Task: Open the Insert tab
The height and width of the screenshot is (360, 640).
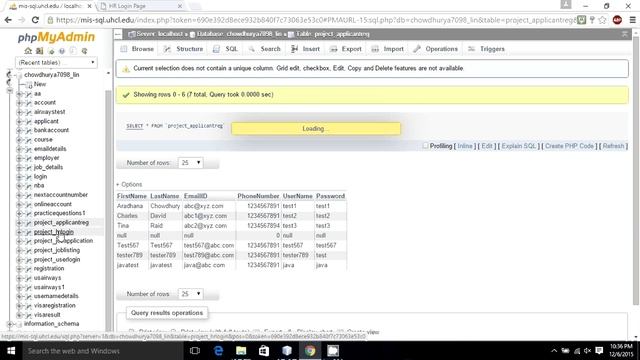Action: [305, 49]
